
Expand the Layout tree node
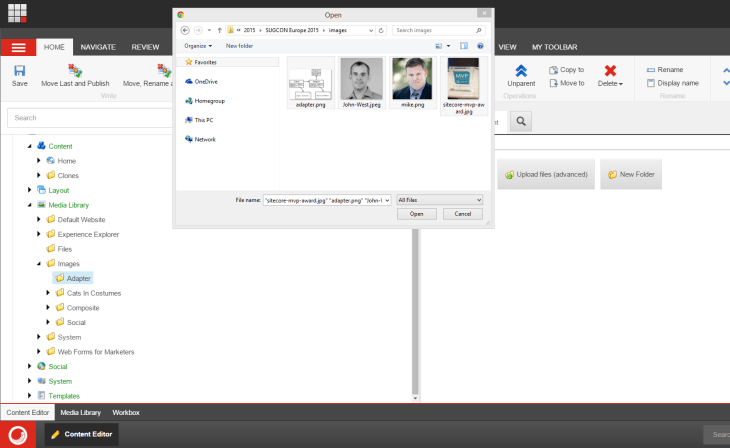[x=30, y=190]
